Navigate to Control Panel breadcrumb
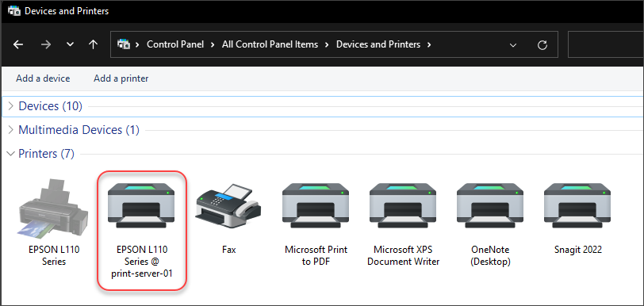Screen dimensions: 644x306 click(x=175, y=44)
